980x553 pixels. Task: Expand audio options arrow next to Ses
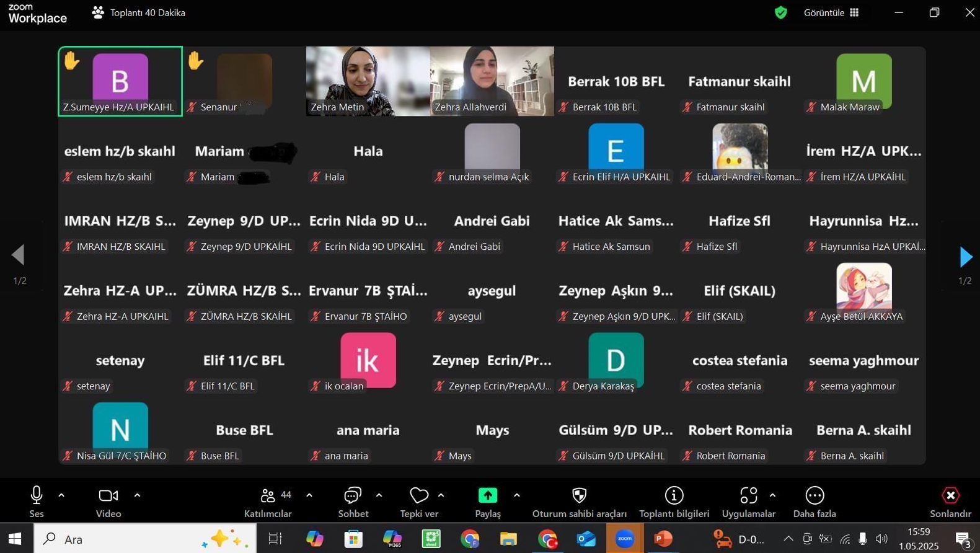61,495
